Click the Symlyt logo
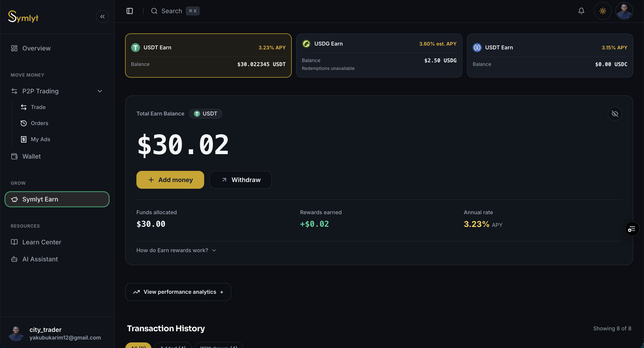 pyautogui.click(x=23, y=17)
